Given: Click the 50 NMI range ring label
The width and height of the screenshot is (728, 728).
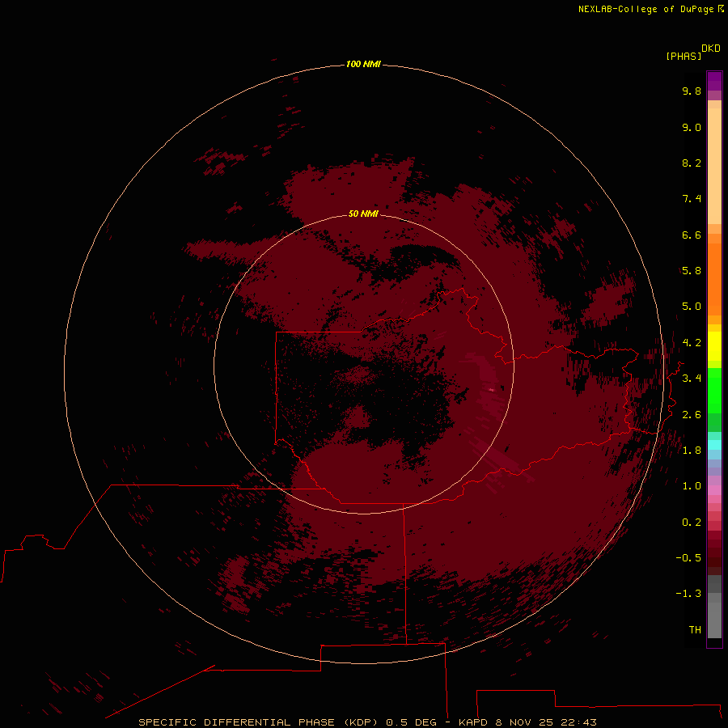Looking at the screenshot, I should pos(363,214).
